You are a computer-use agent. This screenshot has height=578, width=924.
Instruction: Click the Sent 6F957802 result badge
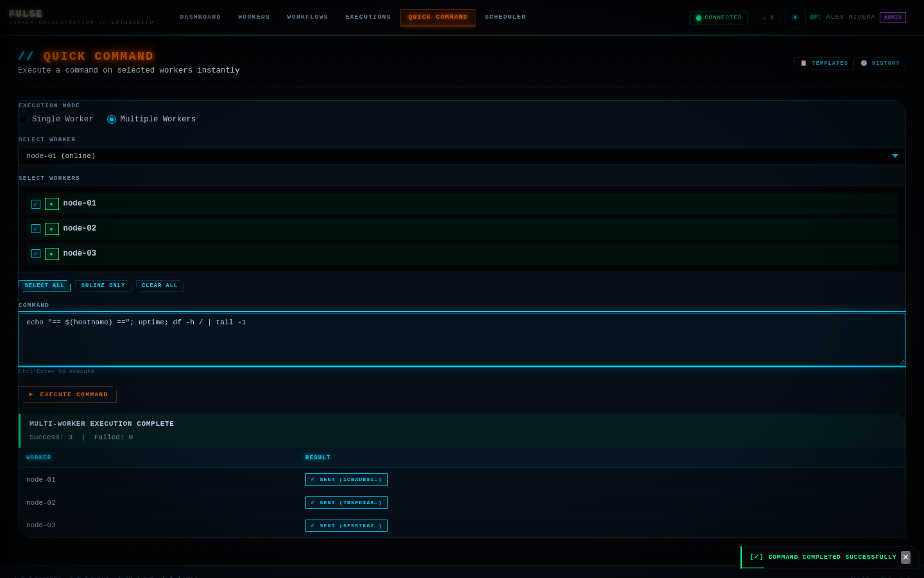pyautogui.click(x=346, y=526)
